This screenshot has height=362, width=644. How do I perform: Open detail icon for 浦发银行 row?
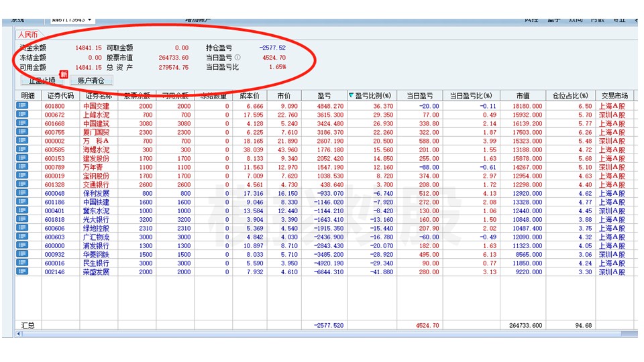tap(22, 245)
